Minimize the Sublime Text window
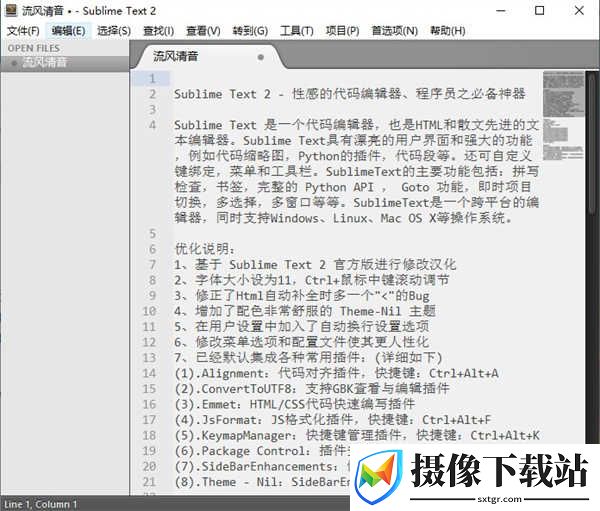This screenshot has width=600, height=511. 501,11
